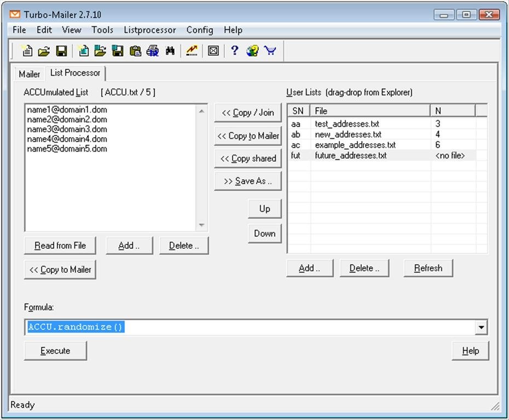
Task: Click the Paste clipboard toolbar icon
Action: [x=135, y=51]
